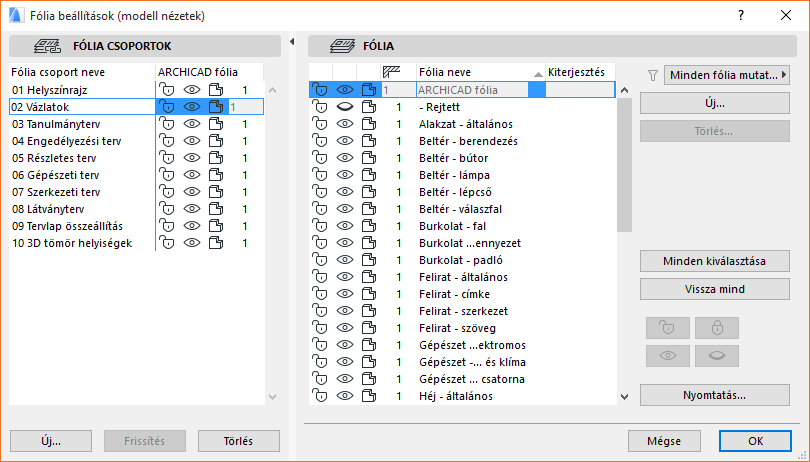This screenshot has width=810, height=462.
Task: Click Nyomtatás... button
Action: point(714,395)
